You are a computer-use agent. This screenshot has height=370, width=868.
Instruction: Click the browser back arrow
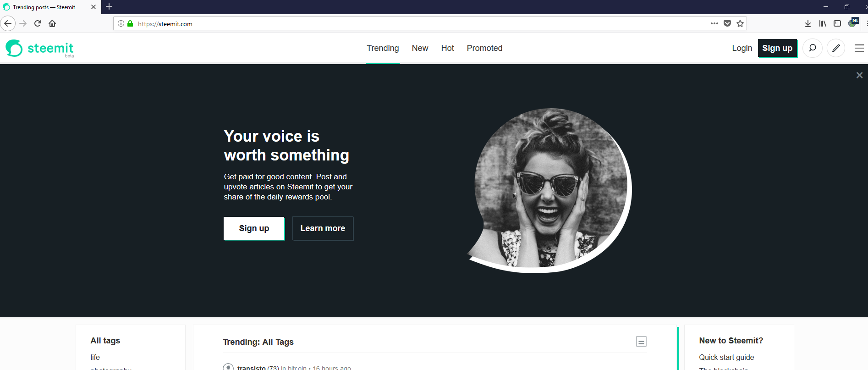[x=8, y=23]
